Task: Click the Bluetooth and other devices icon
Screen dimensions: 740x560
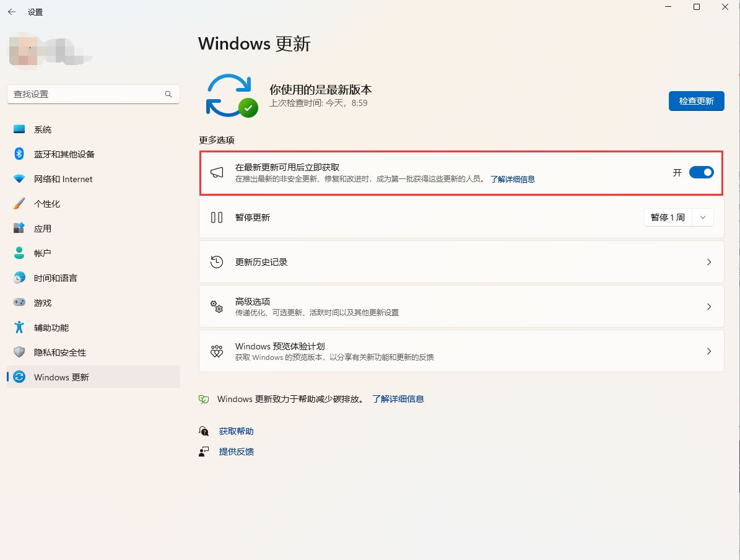Action: [19, 154]
